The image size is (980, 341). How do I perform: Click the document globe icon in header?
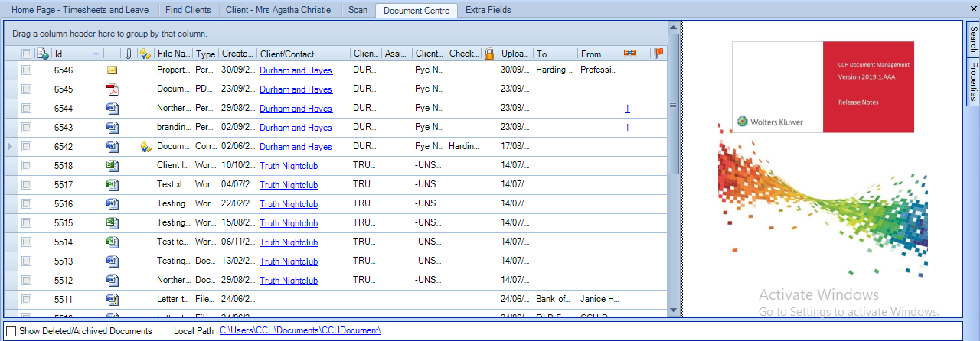click(x=43, y=54)
